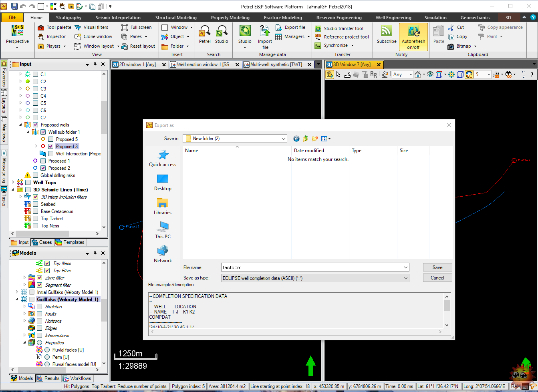Image resolution: width=538 pixels, height=392 pixels.
Task: Expand the Faults node
Action: [24, 314]
